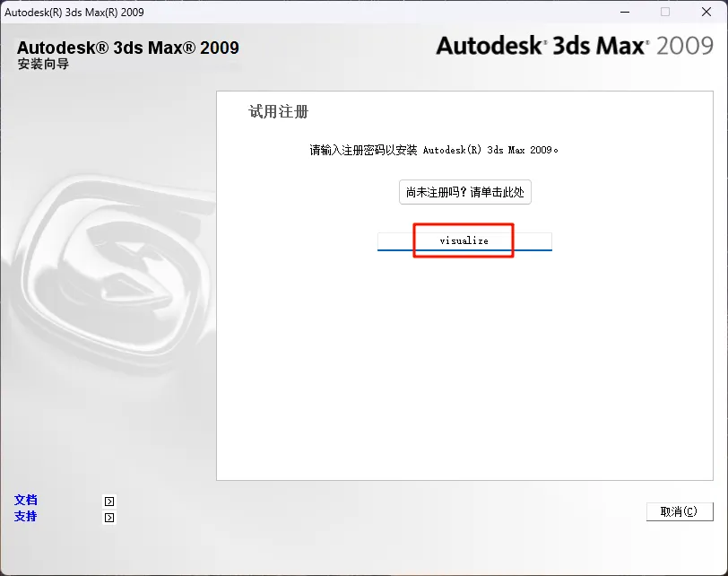Image resolution: width=728 pixels, height=576 pixels.
Task: Open the 支持 support link
Action: pos(25,516)
